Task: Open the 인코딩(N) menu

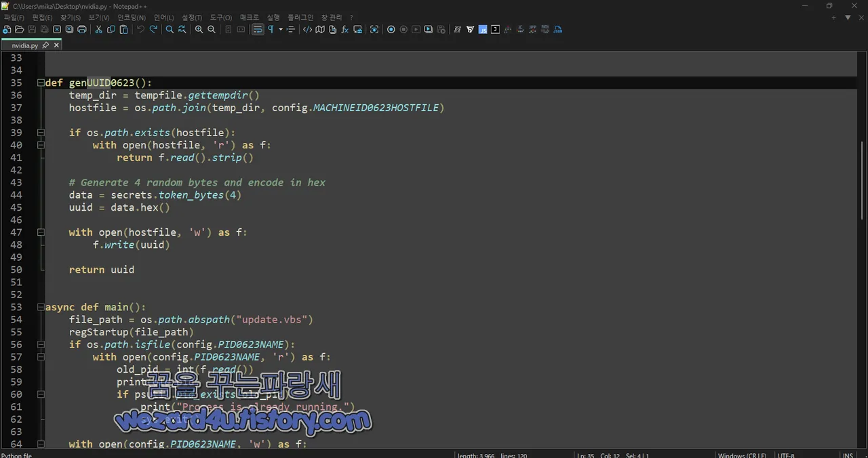Action: point(132,17)
